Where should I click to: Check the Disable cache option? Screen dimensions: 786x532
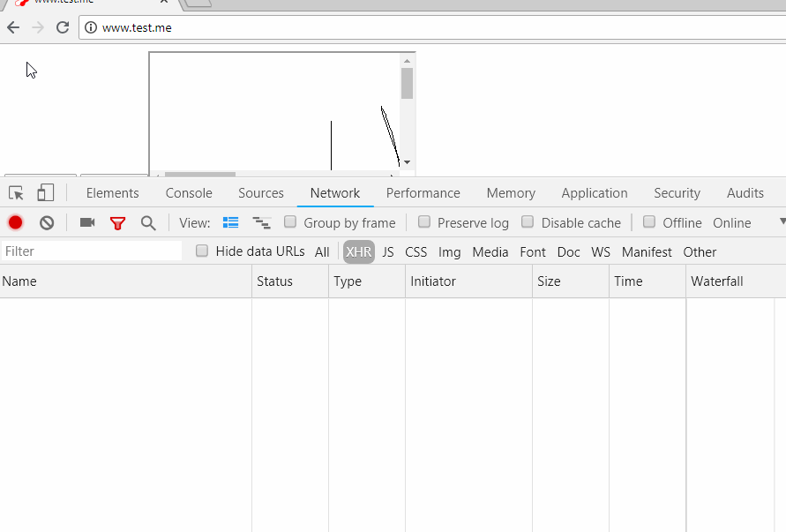[x=528, y=222]
